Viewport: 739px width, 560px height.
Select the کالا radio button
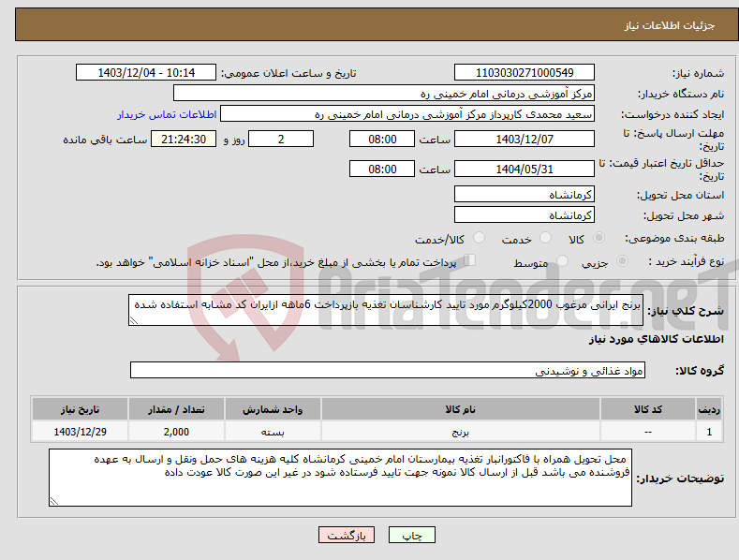coord(599,238)
